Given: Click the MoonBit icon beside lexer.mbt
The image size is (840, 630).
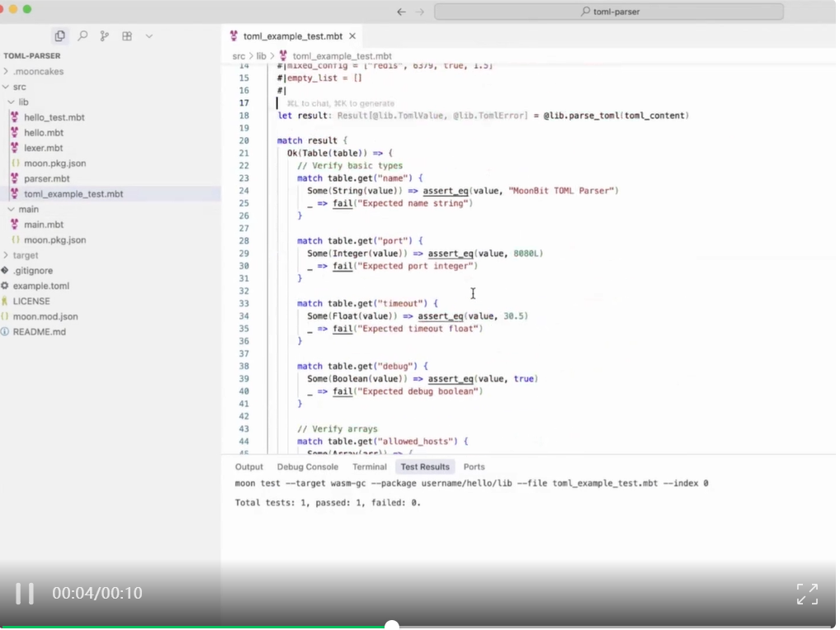Looking at the screenshot, I should click(x=15, y=148).
